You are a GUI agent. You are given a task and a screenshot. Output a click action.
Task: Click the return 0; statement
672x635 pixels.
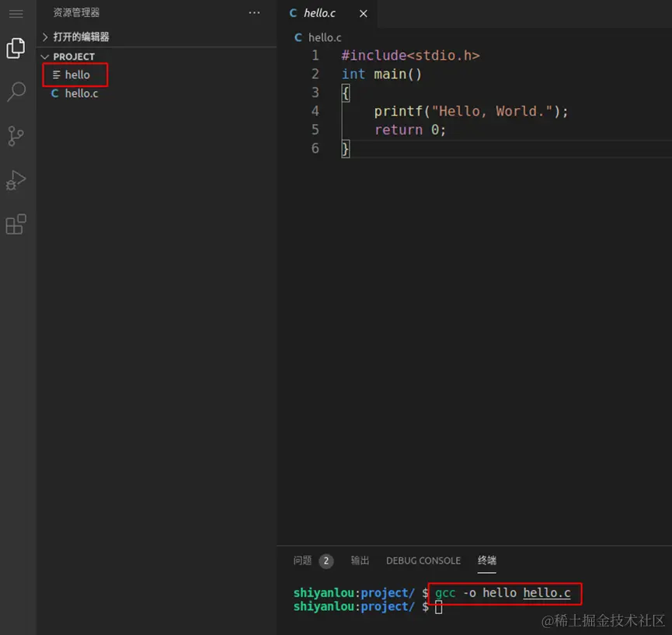pyautogui.click(x=410, y=130)
